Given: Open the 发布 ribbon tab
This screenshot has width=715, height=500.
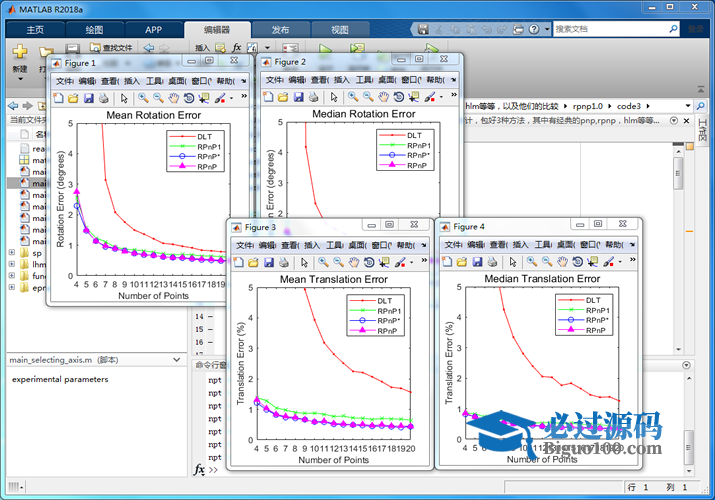Looking at the screenshot, I should (280, 30).
